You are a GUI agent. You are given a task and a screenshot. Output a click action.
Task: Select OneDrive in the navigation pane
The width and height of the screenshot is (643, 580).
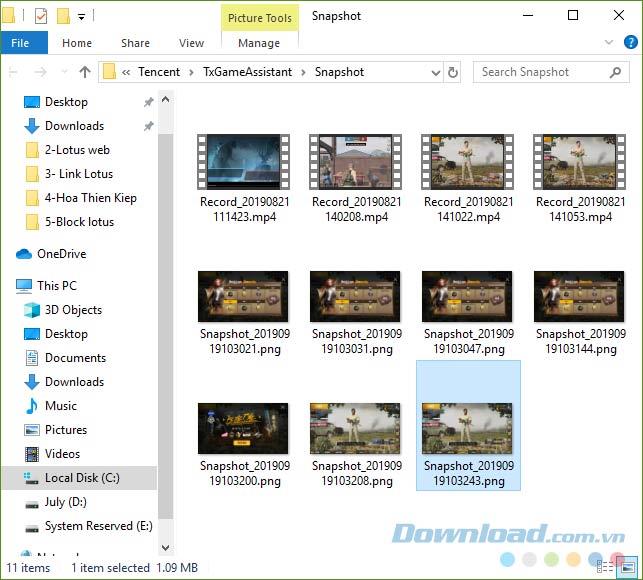click(x=61, y=254)
